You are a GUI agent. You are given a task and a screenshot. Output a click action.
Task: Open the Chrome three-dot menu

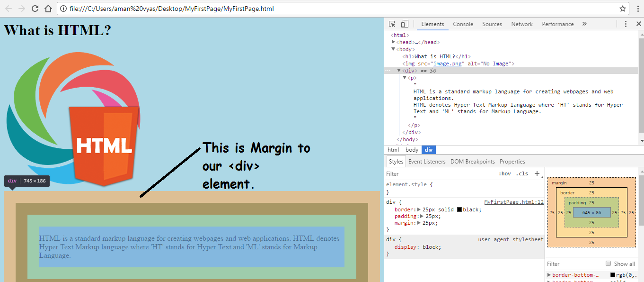637,9
